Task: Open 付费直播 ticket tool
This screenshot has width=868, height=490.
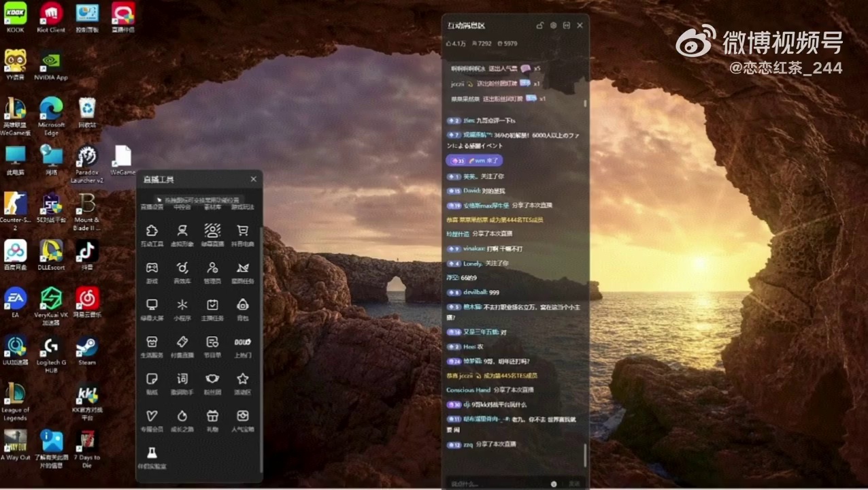Action: click(182, 346)
